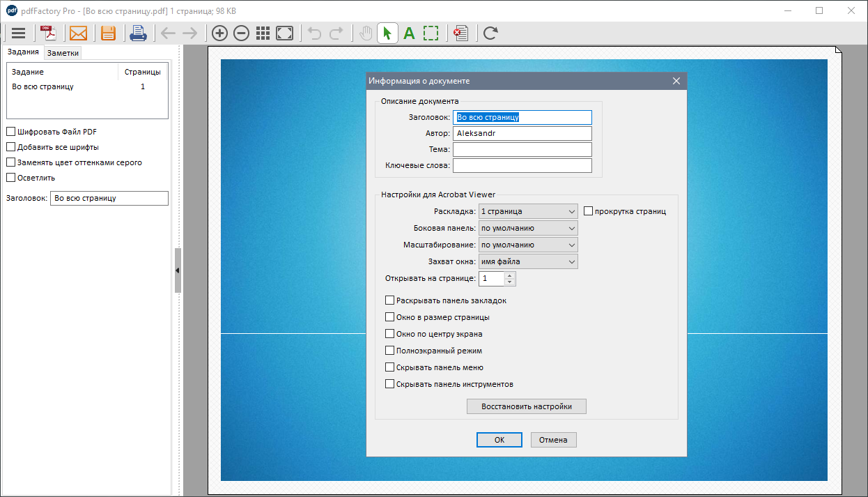This screenshot has width=868, height=497.
Task: Open the Захват окна dropdown
Action: 528,261
